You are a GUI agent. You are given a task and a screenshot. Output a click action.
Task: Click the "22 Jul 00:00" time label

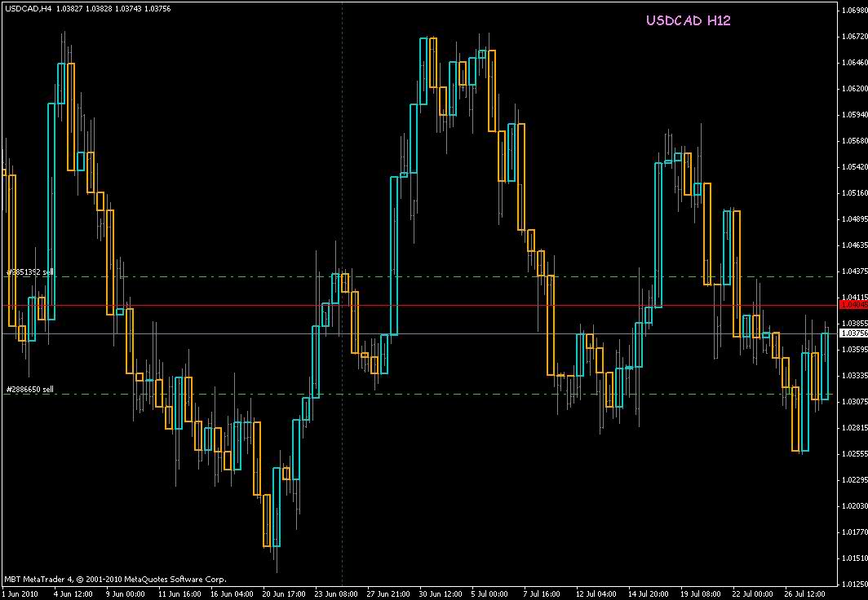755,594
